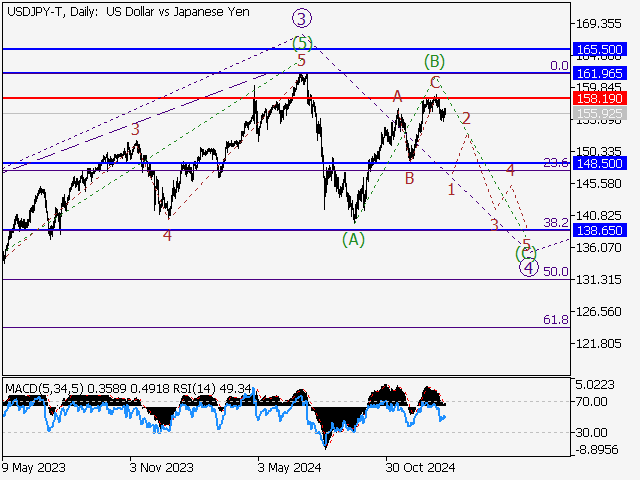Select the Fibonacci 50.0 retracement label
Screen dimensions: 640x480
[x=555, y=272]
